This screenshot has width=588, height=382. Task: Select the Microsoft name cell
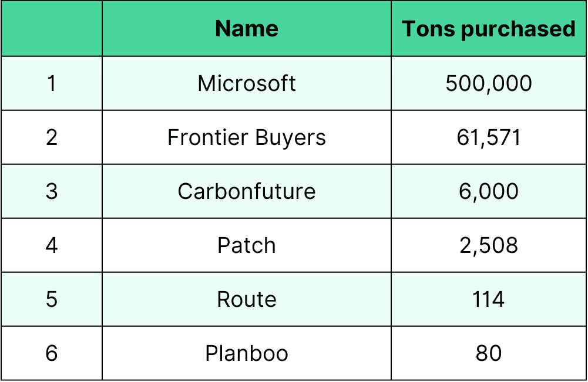(247, 83)
